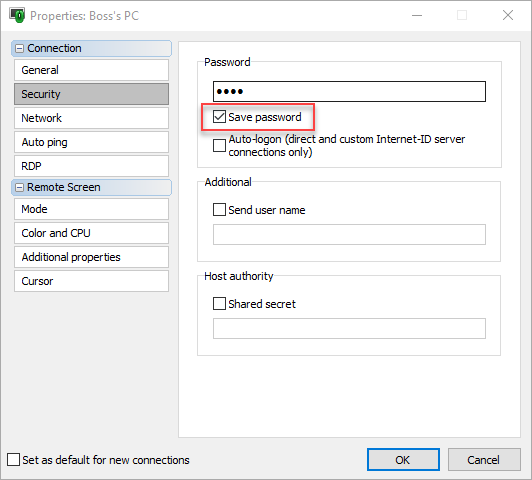
Task: Click the OK button
Action: pos(403,460)
